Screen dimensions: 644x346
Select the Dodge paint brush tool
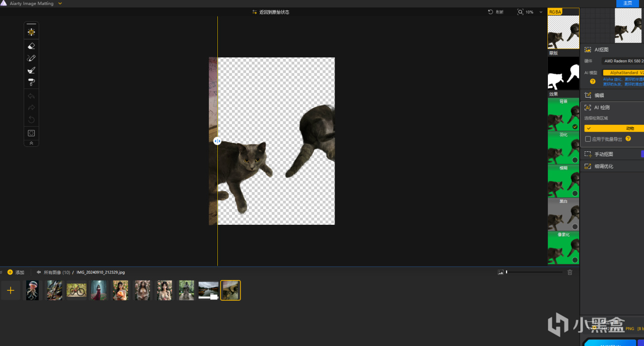(31, 70)
